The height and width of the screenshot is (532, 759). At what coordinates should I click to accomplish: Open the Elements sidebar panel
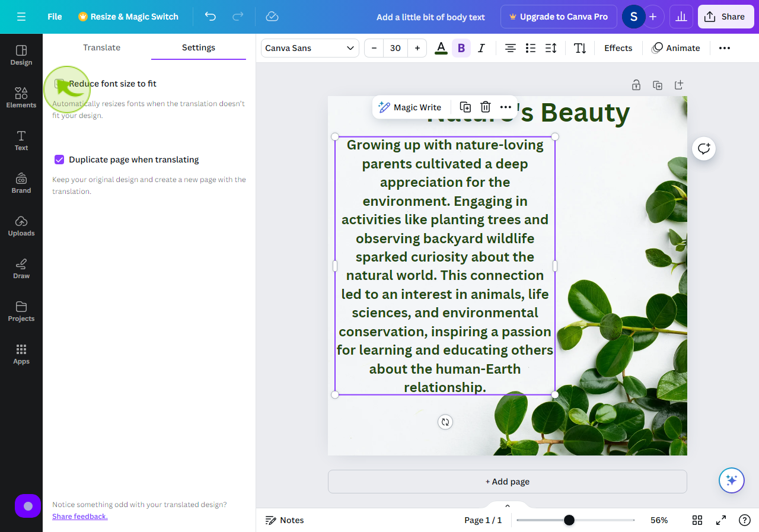pyautogui.click(x=21, y=98)
